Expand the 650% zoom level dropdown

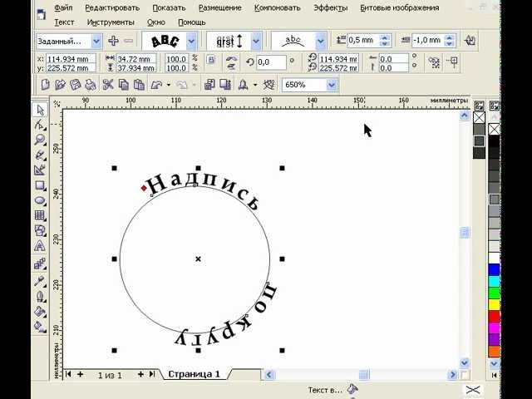coord(332,85)
